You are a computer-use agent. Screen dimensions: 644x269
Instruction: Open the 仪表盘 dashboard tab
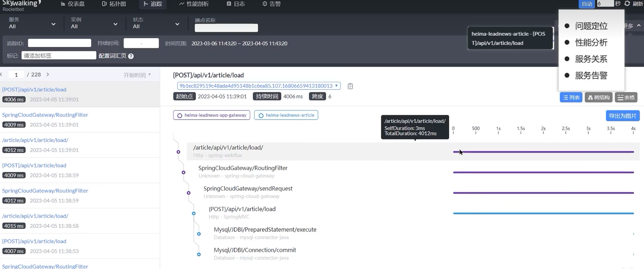click(73, 4)
